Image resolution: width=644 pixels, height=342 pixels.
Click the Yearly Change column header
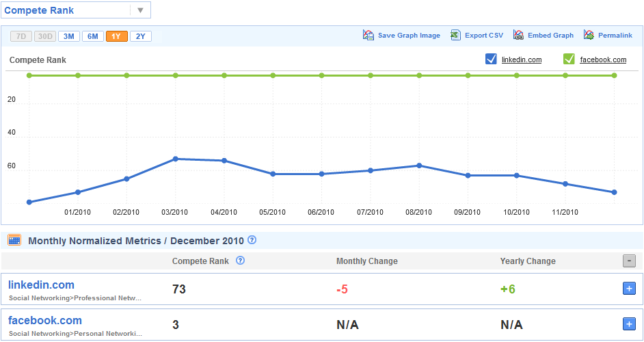(x=528, y=261)
